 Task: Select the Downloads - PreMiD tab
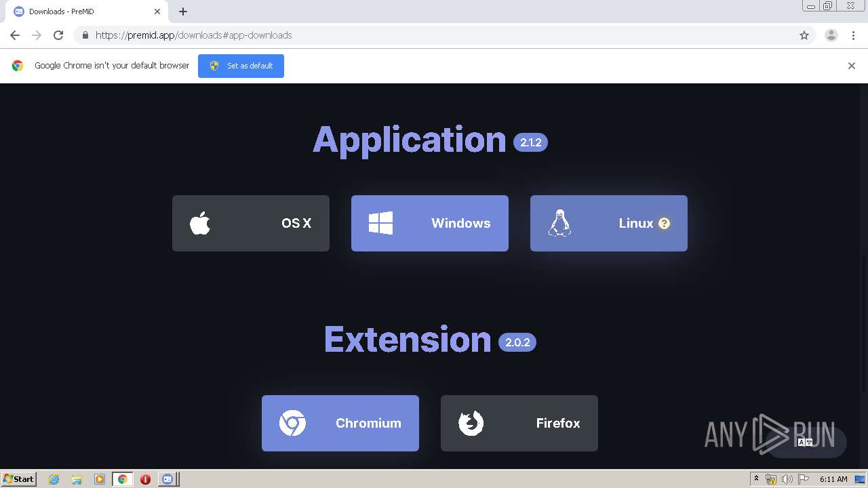click(x=87, y=12)
